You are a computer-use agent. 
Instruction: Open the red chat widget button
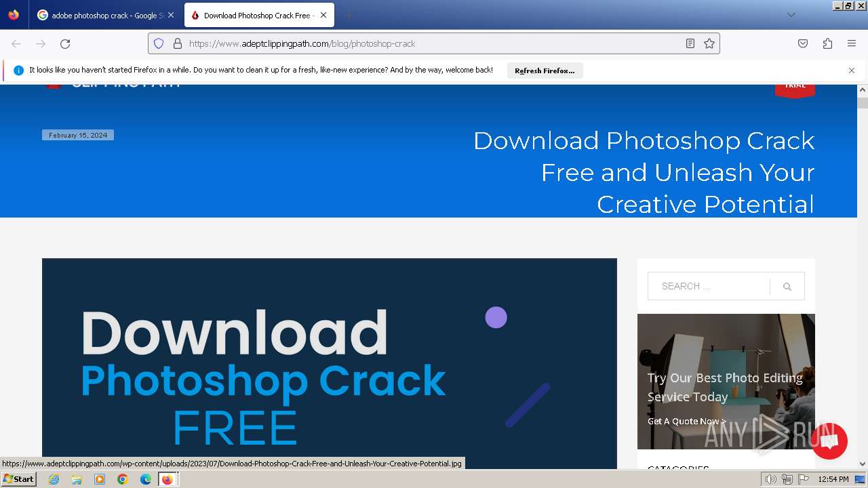pos(829,441)
